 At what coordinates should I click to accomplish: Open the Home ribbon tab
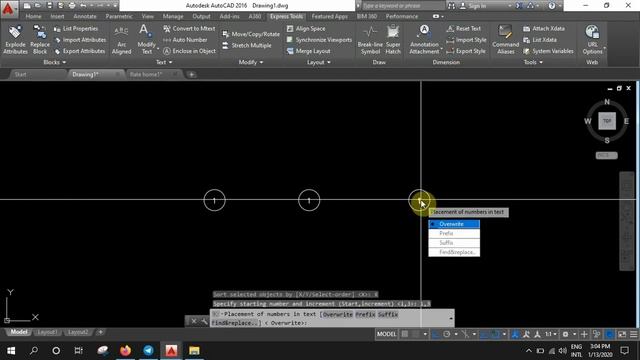[x=33, y=16]
